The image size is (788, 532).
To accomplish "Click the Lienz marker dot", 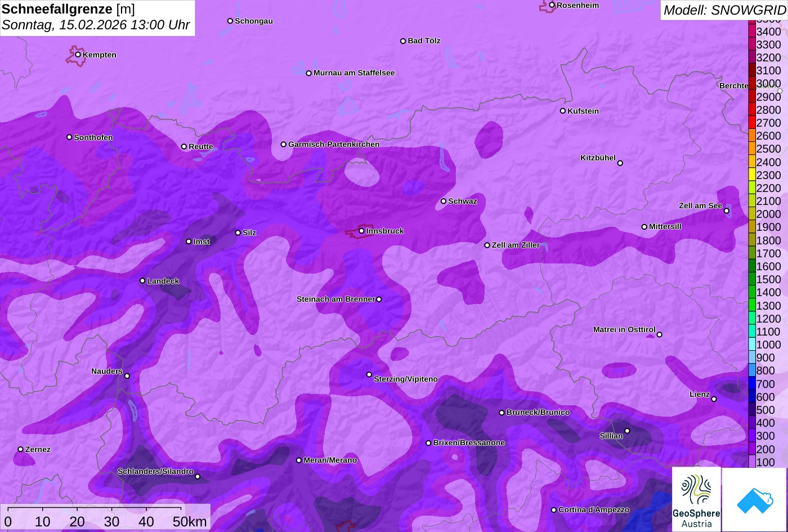I will [x=714, y=399].
